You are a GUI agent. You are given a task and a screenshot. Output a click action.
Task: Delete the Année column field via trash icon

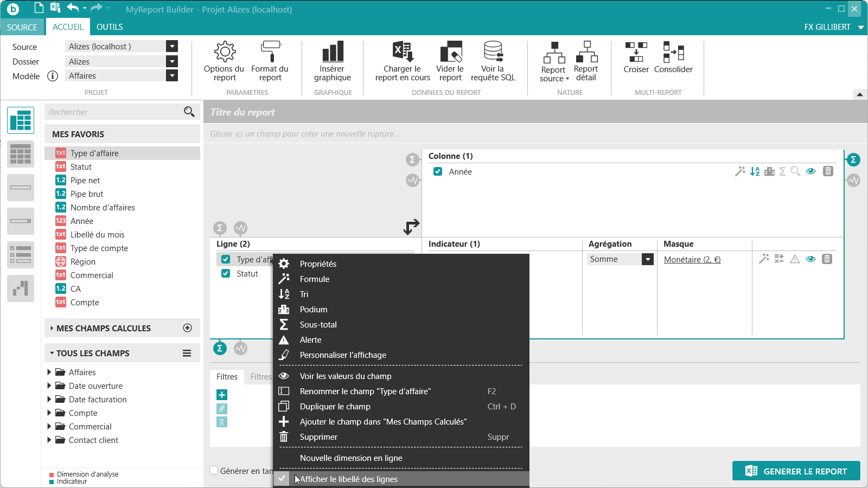(828, 171)
